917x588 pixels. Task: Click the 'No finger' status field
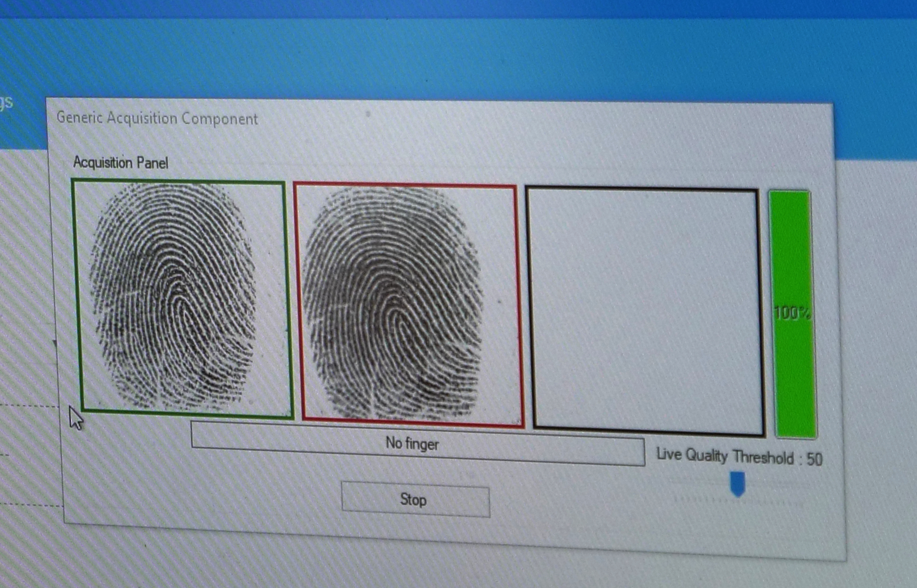pos(417,443)
